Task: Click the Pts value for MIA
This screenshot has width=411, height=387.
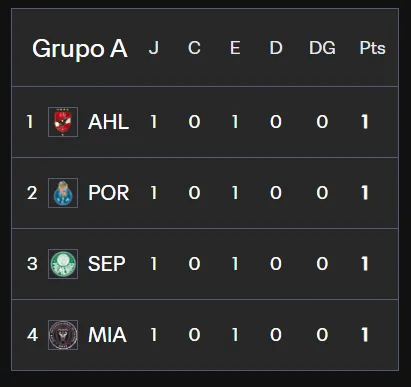Action: [x=365, y=335]
